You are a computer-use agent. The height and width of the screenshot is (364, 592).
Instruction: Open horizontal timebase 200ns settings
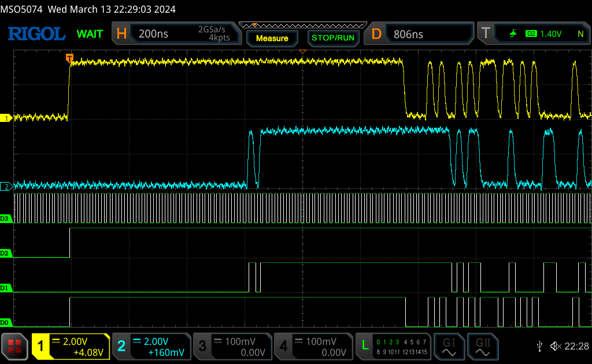[x=177, y=34]
